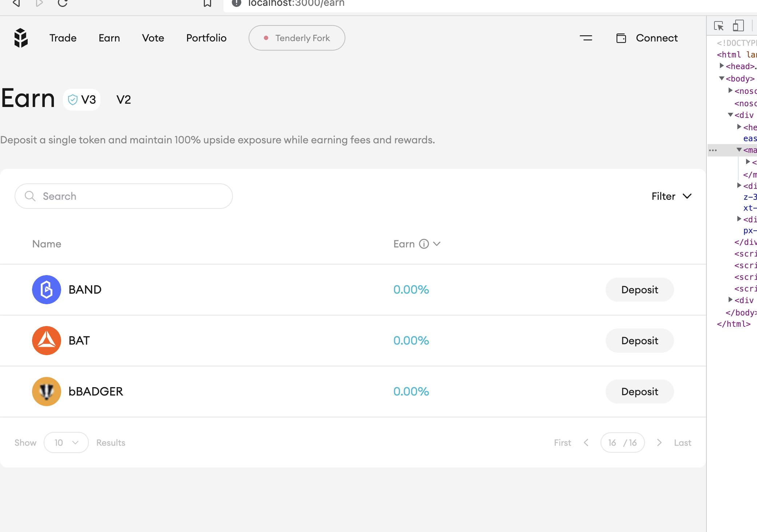Click the slippage settings lines icon
757x532 pixels.
586,38
